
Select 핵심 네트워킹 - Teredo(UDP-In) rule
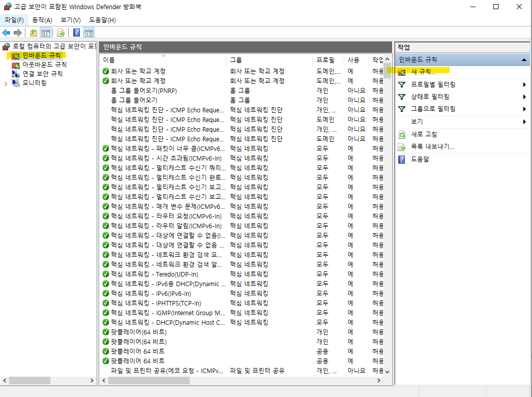coord(155,274)
